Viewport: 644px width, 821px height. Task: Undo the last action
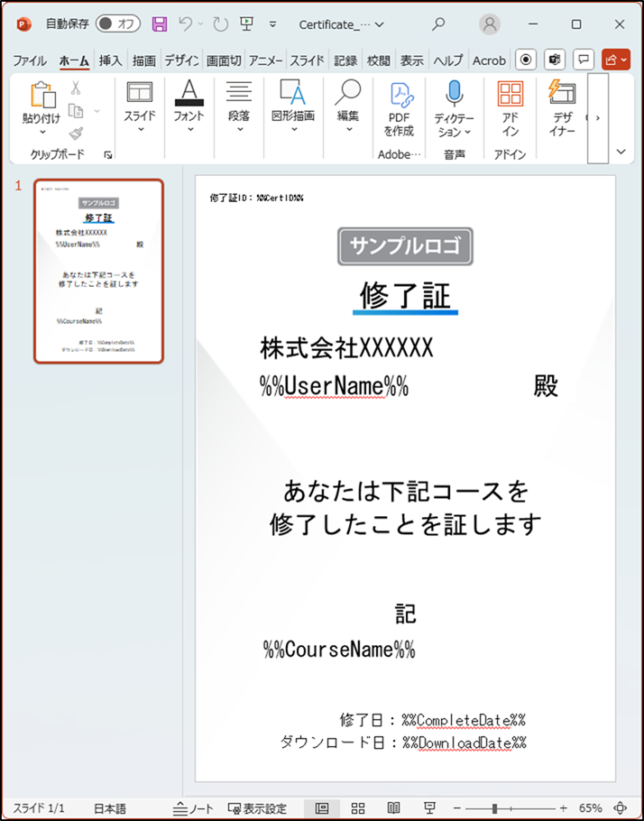point(185,24)
